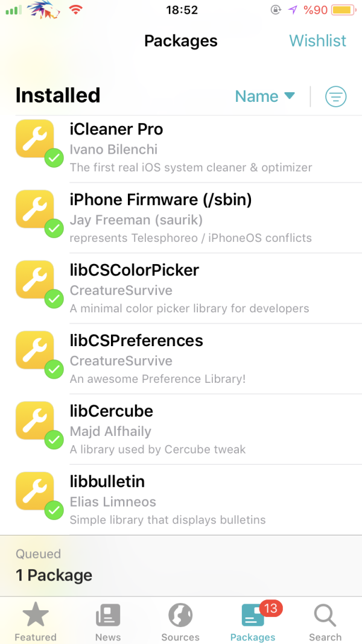Expand the Queued 1 Package bar

[x=181, y=566]
